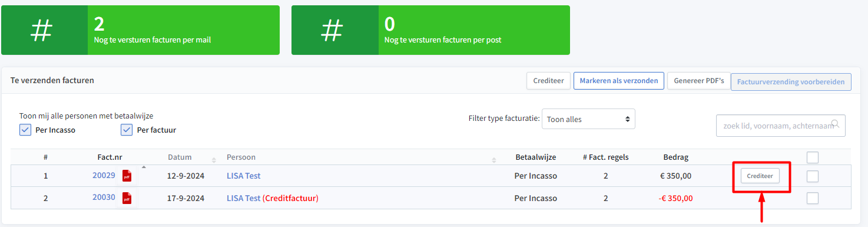This screenshot has height=227, width=868.
Task: Click Markeren als verzonden button
Action: click(619, 81)
